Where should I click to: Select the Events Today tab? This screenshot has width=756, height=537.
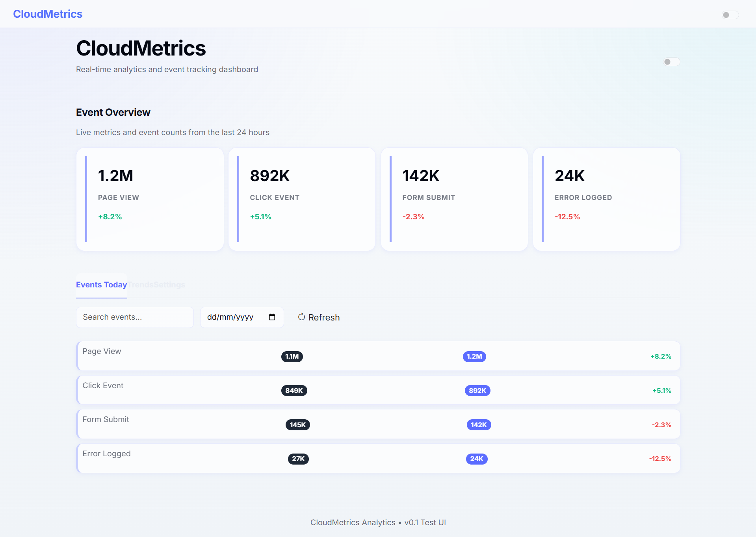(x=101, y=285)
